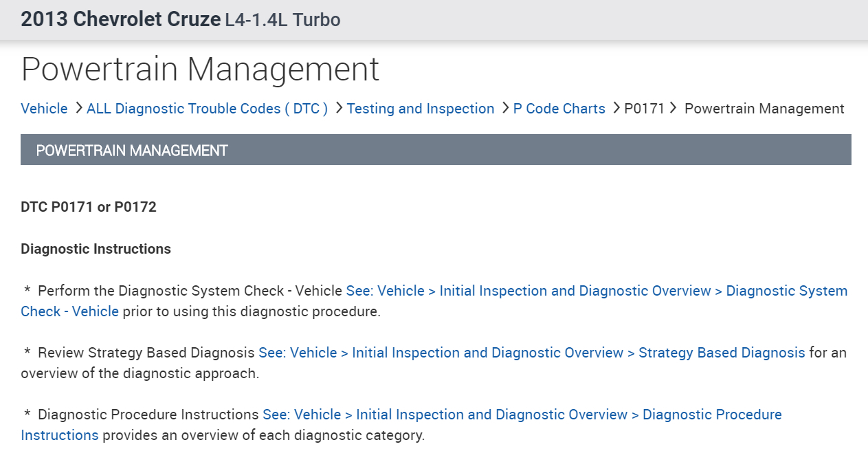Click the chevron before P Code Charts

tap(506, 108)
